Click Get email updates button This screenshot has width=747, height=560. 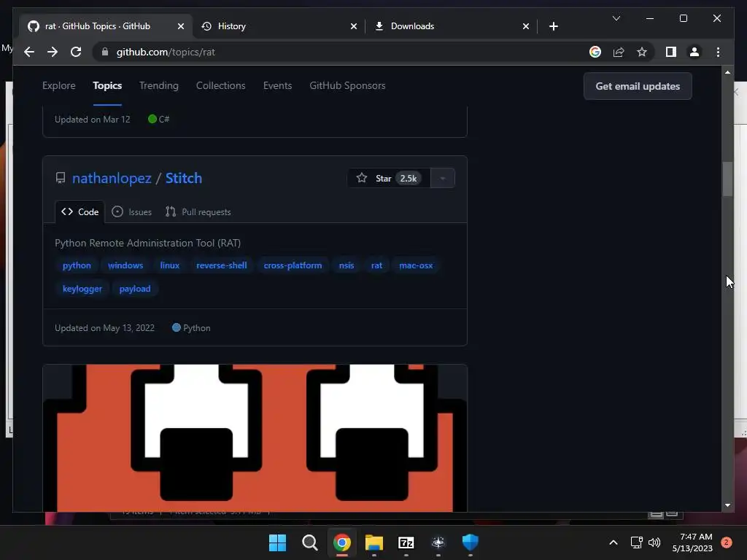click(638, 86)
